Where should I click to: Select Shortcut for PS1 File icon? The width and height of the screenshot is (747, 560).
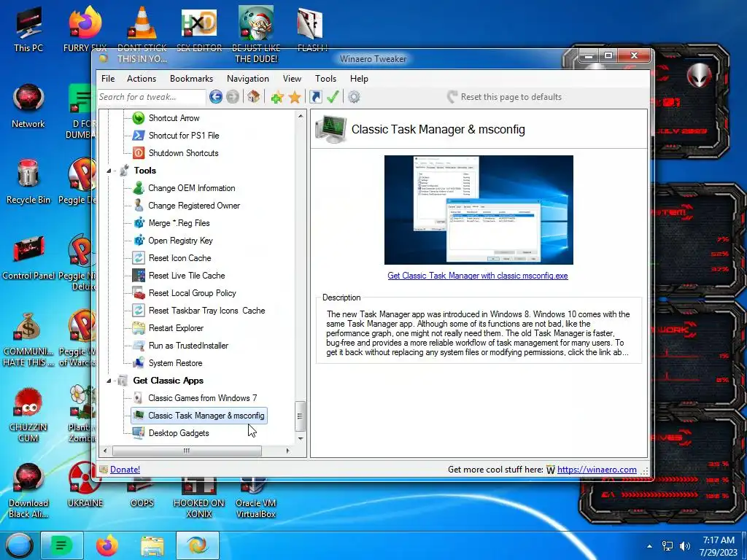[x=138, y=135]
